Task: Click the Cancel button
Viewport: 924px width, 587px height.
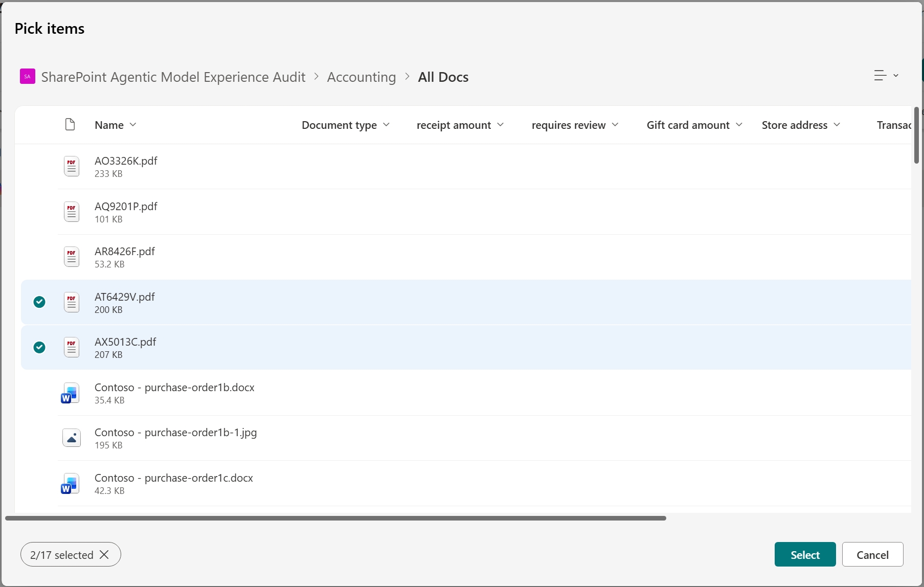Action: click(872, 554)
